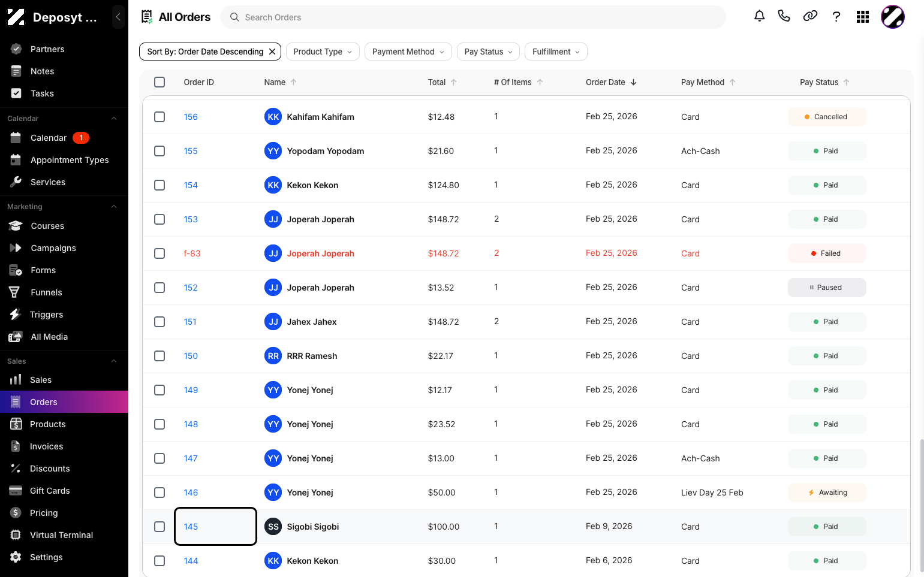Collapse the sidebar with the chevron button
The height and width of the screenshot is (577, 924).
point(118,17)
